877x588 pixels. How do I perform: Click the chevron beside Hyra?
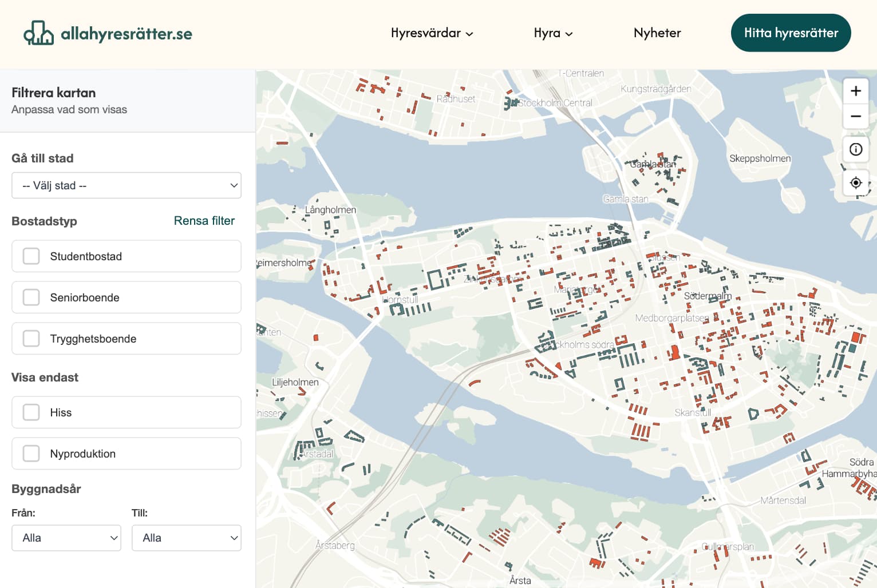[x=569, y=34]
